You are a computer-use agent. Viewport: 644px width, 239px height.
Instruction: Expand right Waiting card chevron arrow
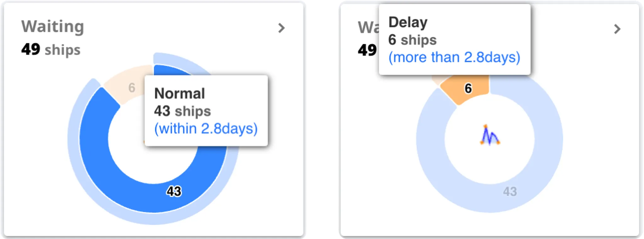[617, 29]
